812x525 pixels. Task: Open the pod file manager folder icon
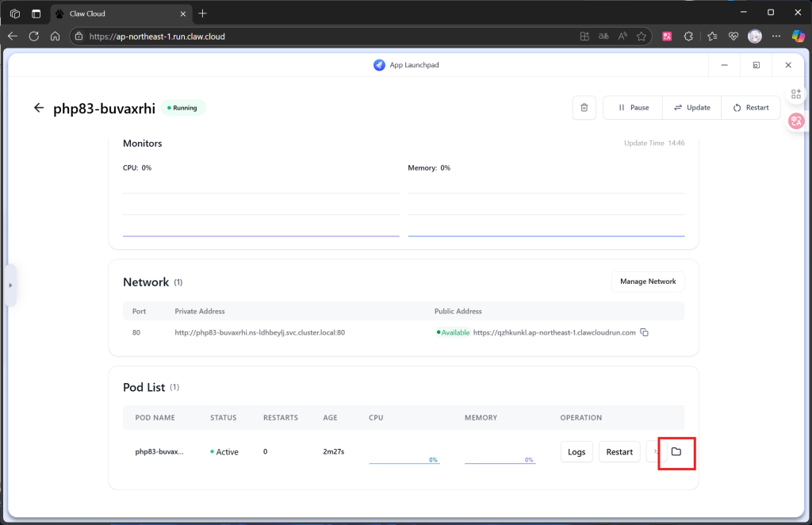[x=676, y=451]
